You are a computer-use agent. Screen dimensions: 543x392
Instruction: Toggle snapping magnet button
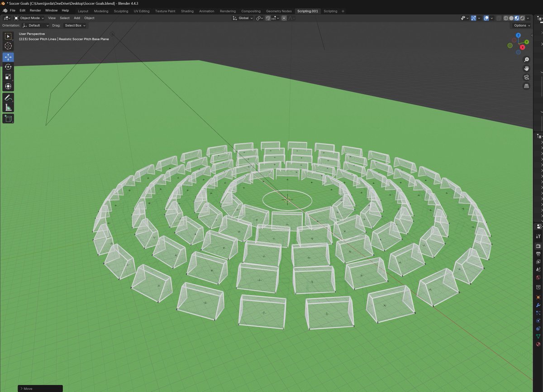pos(267,18)
